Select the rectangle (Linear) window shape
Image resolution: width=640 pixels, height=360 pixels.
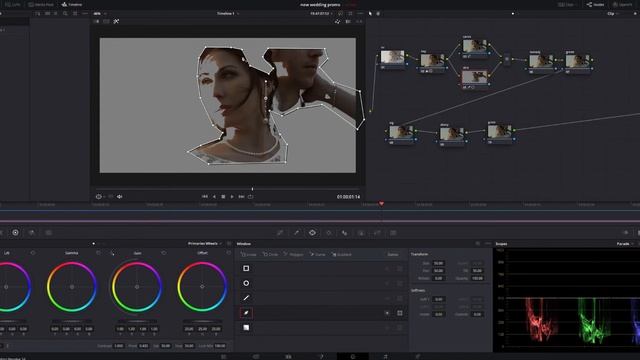coord(246,268)
